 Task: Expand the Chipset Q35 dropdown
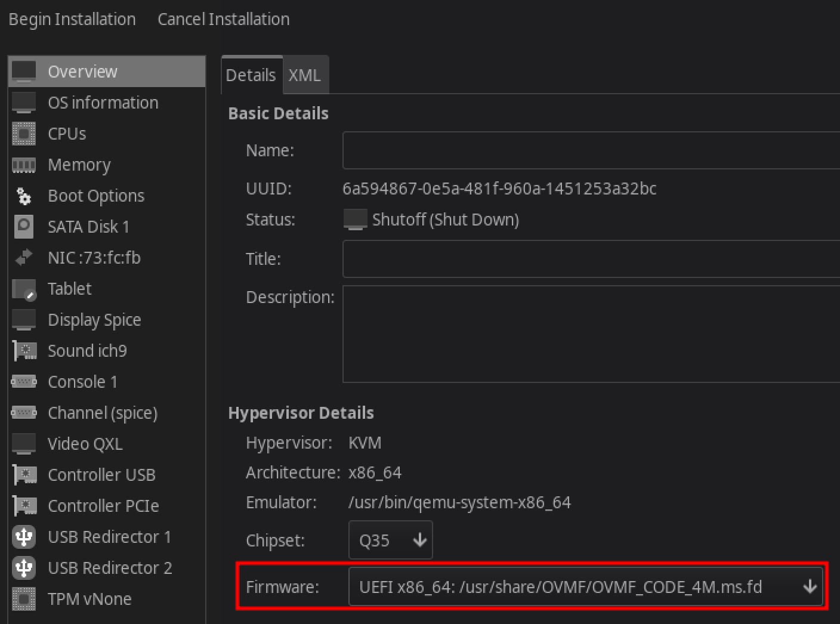[x=390, y=540]
